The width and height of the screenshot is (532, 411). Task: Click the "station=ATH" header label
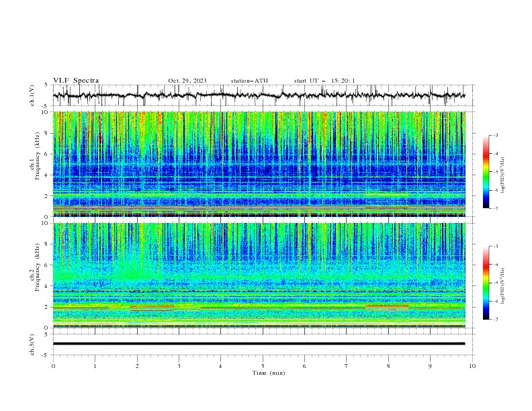(249, 81)
